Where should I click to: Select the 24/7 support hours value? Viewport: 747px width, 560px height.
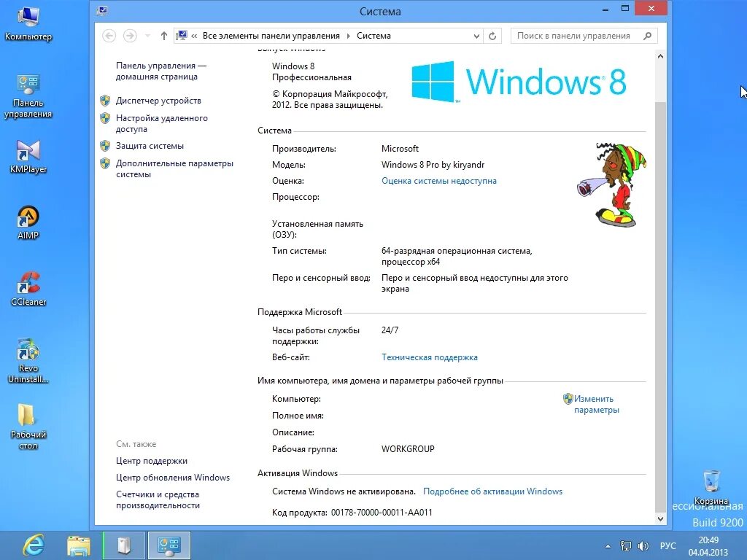click(390, 330)
